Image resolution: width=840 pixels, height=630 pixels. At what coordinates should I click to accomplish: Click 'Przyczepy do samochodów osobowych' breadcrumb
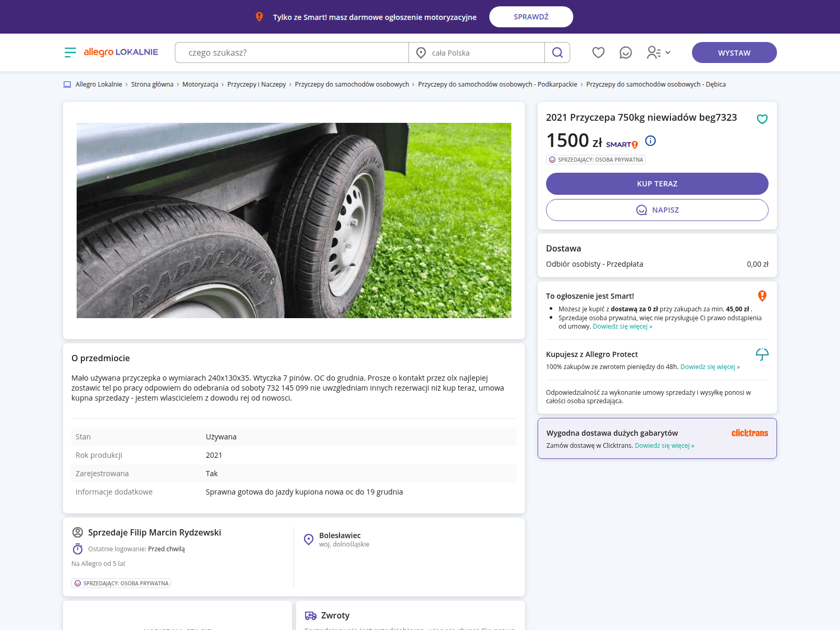pos(352,85)
